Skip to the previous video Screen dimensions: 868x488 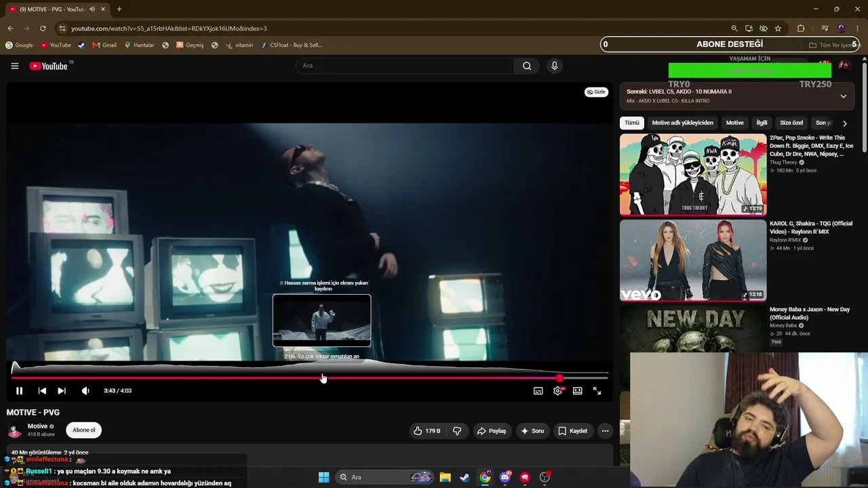click(x=42, y=391)
